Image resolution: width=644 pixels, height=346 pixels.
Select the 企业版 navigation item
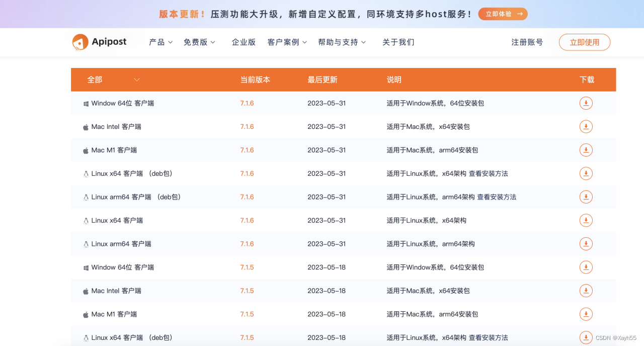pos(244,42)
